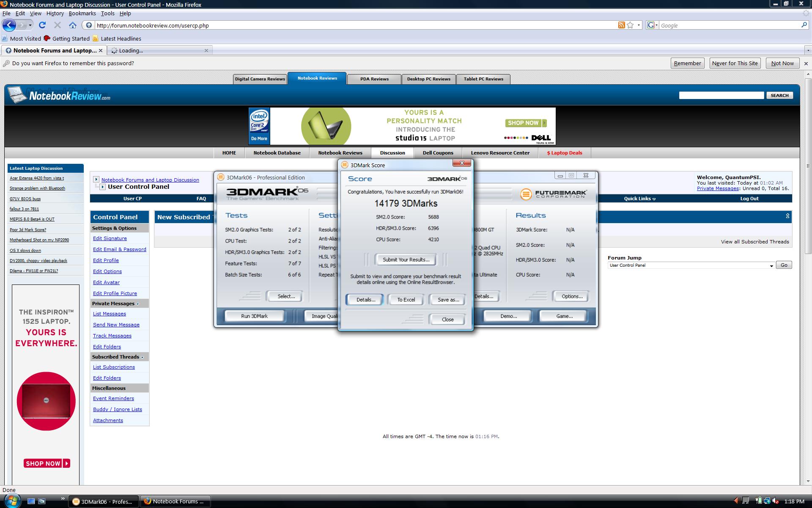
Task: Open Options under Results in 3DMark06
Action: [572, 296]
